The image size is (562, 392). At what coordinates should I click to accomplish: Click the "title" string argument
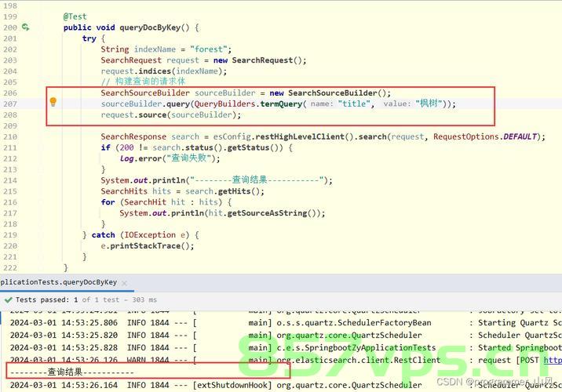pos(354,103)
